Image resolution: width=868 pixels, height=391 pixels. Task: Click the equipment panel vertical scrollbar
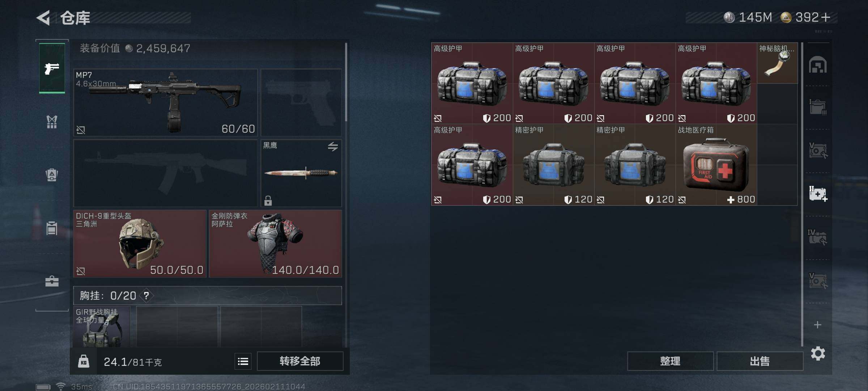(346, 83)
